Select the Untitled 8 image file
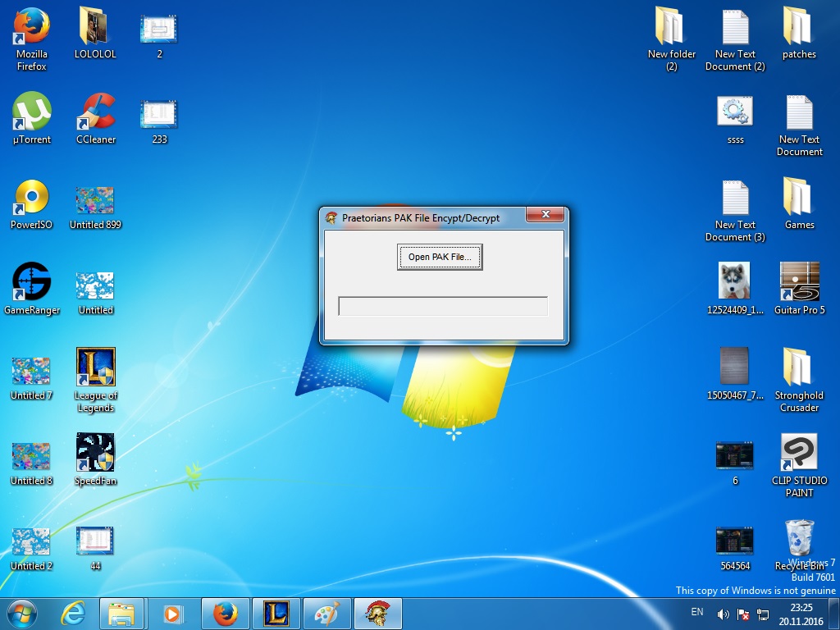Viewport: 840px width, 630px height. pos(31,464)
